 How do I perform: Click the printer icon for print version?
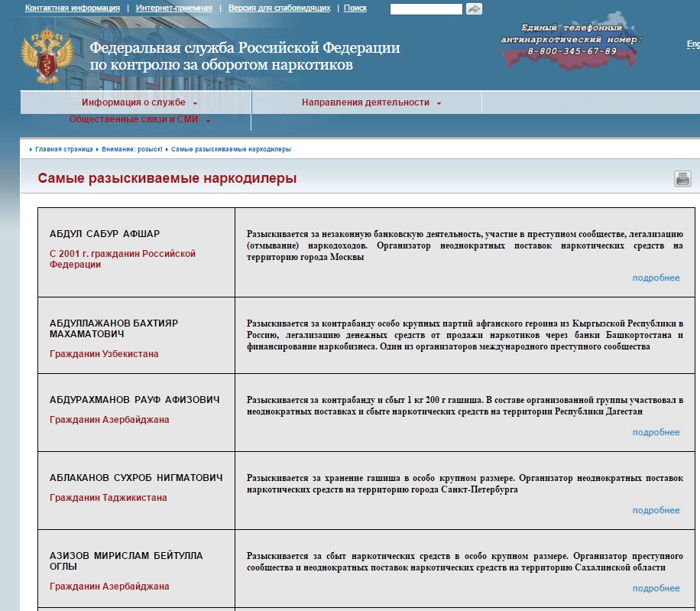[x=682, y=179]
